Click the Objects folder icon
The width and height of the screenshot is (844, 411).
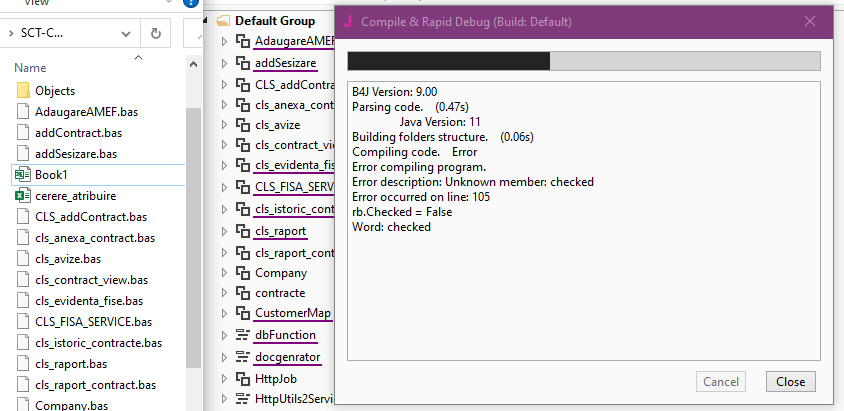pyautogui.click(x=23, y=91)
